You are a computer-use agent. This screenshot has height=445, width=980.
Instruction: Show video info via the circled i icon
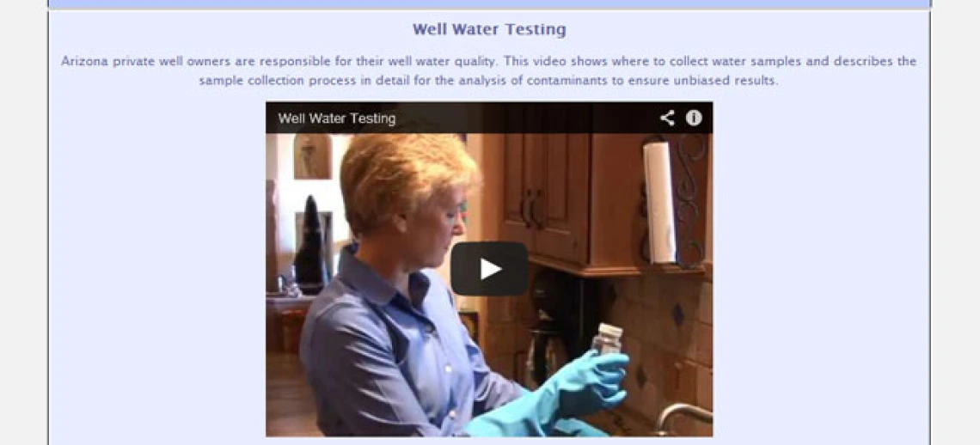tap(694, 119)
